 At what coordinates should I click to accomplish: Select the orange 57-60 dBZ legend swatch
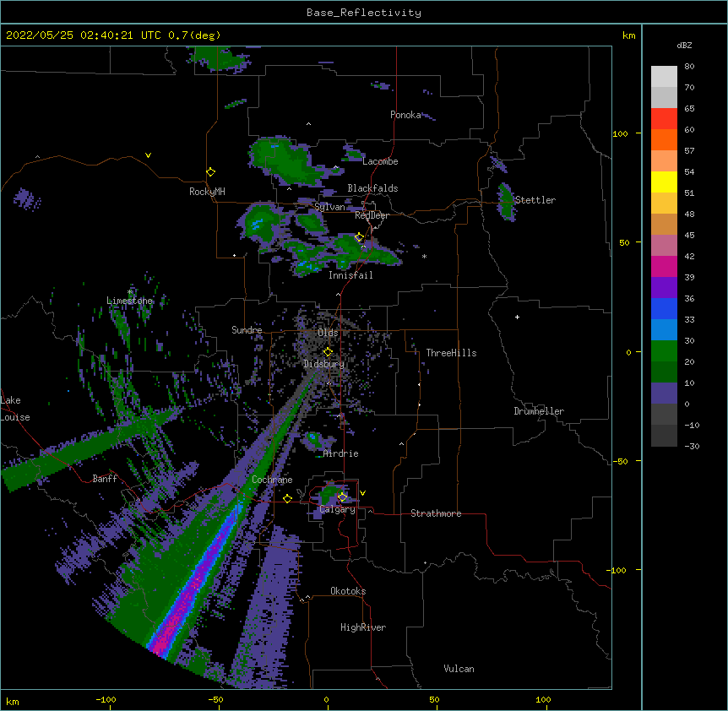click(x=664, y=139)
